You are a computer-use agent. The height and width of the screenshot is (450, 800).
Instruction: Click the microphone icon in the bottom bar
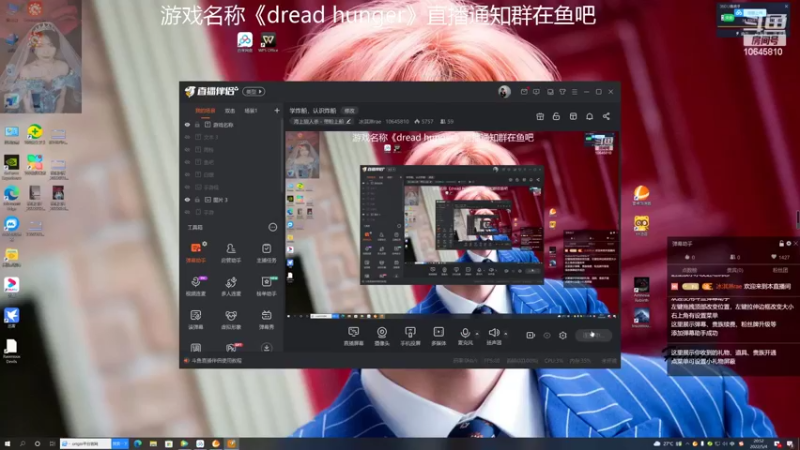(465, 333)
